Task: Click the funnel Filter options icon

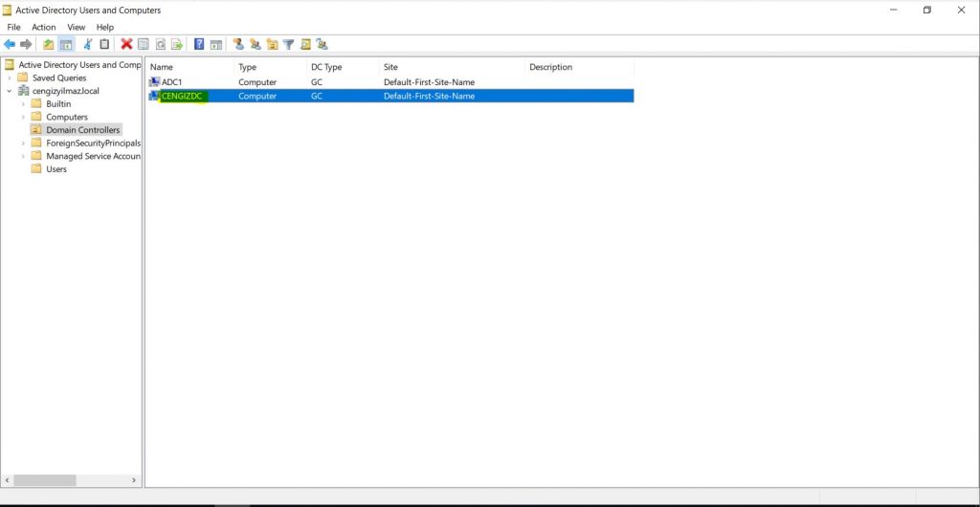Action: pyautogui.click(x=288, y=44)
